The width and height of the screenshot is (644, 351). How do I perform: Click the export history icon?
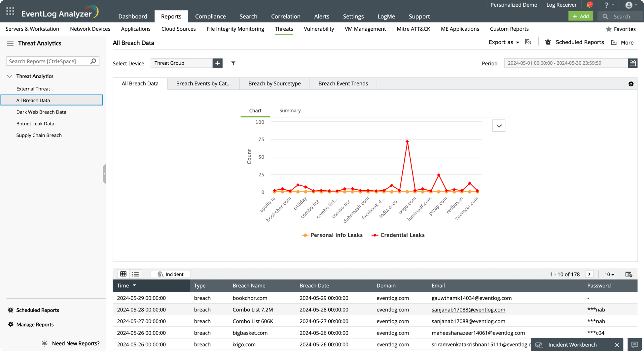pyautogui.click(x=528, y=42)
